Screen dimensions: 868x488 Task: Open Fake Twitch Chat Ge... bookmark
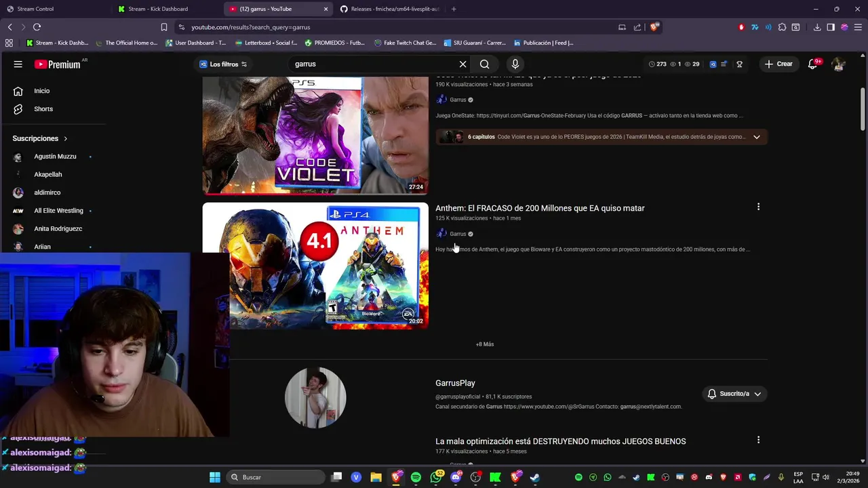tap(404, 43)
